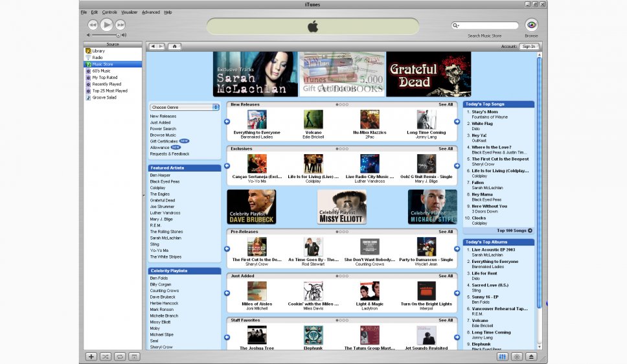
Task: Click the Browse eye icon
Action: [531, 25]
